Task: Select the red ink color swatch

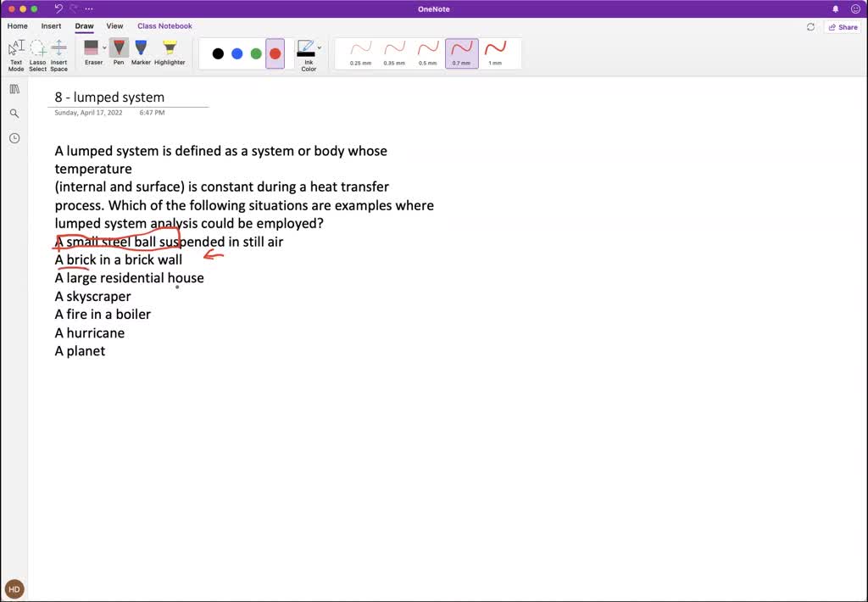Action: (x=275, y=53)
